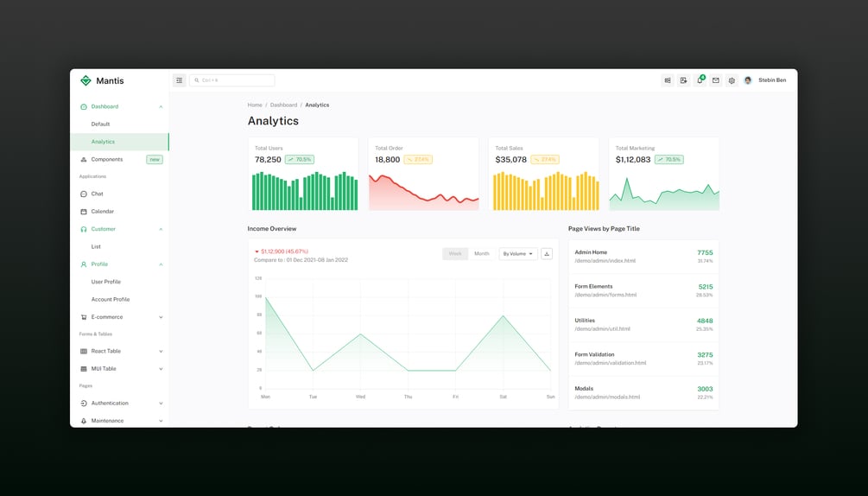Click the E-commerce cart icon
This screenshot has width=868, height=496.
[84, 317]
